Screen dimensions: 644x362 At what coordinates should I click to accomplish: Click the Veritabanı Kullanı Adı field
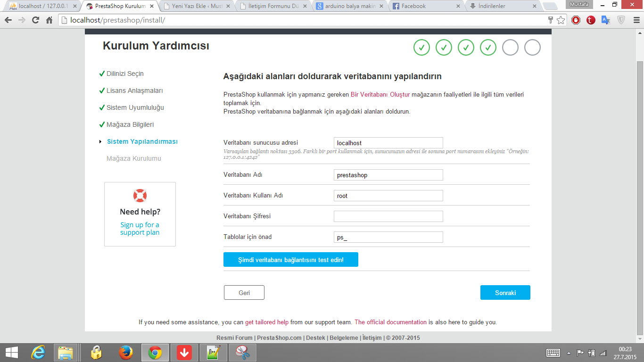click(388, 196)
